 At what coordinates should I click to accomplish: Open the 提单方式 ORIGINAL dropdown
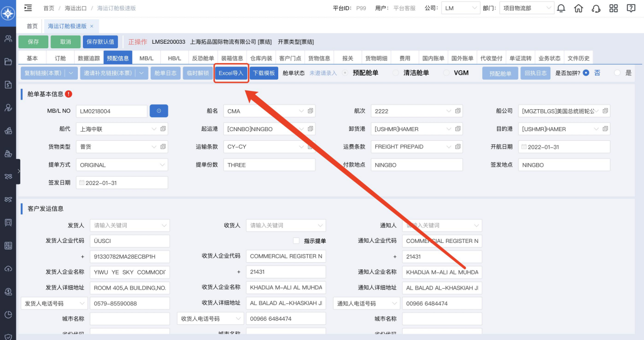click(122, 165)
